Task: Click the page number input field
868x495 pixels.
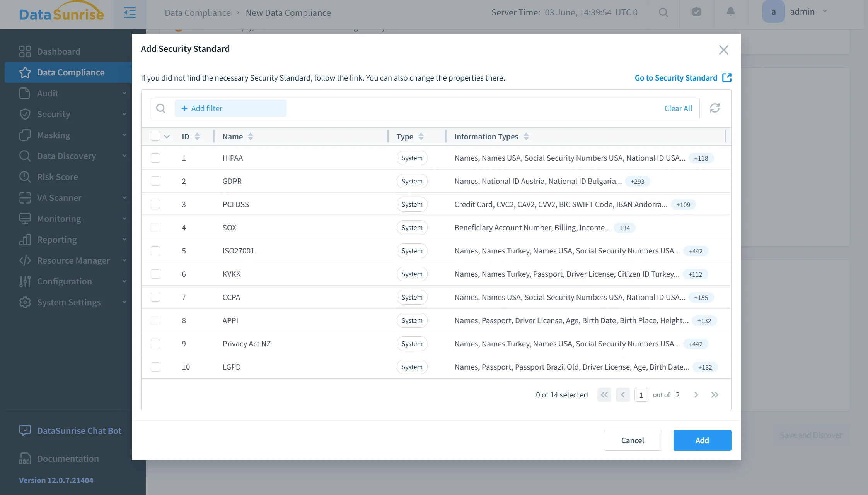Action: click(641, 395)
